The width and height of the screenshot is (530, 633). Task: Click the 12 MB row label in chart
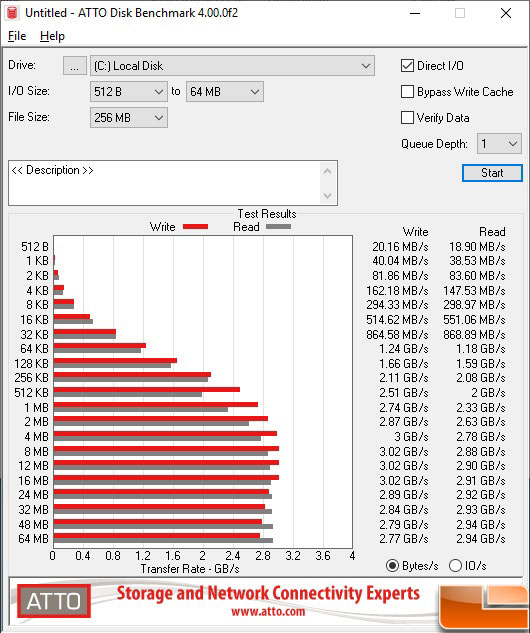coord(34,466)
